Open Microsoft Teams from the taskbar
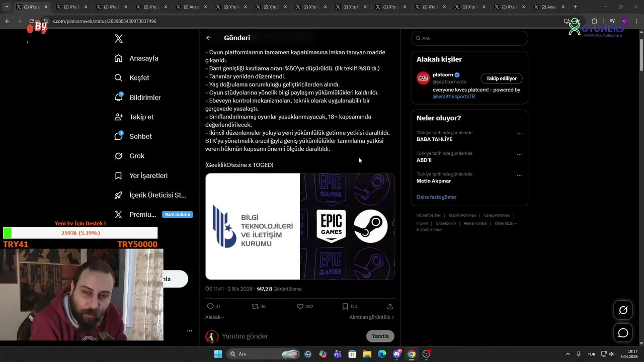The image size is (644, 362). click(338, 354)
